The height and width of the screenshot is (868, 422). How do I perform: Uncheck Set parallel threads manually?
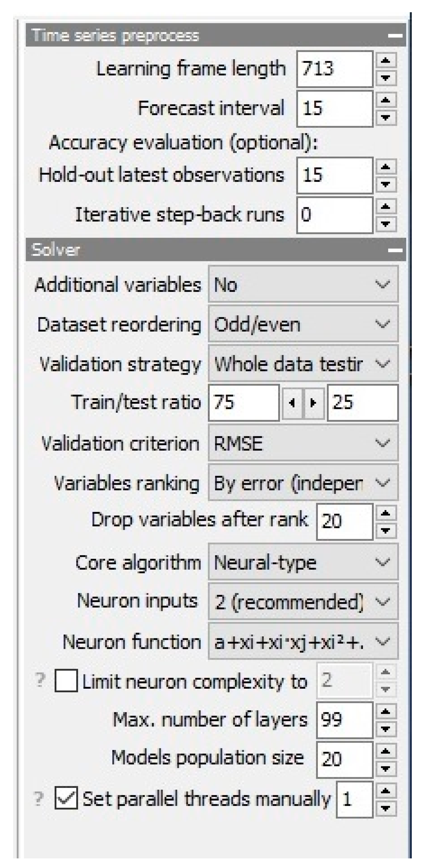tap(66, 798)
